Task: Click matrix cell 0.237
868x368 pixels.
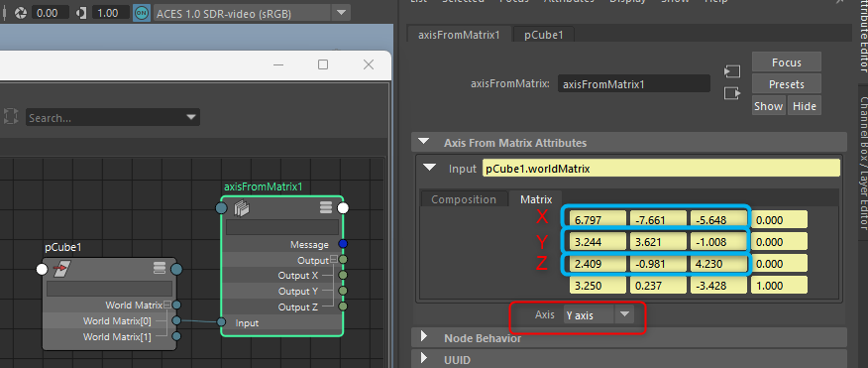Action: point(658,286)
